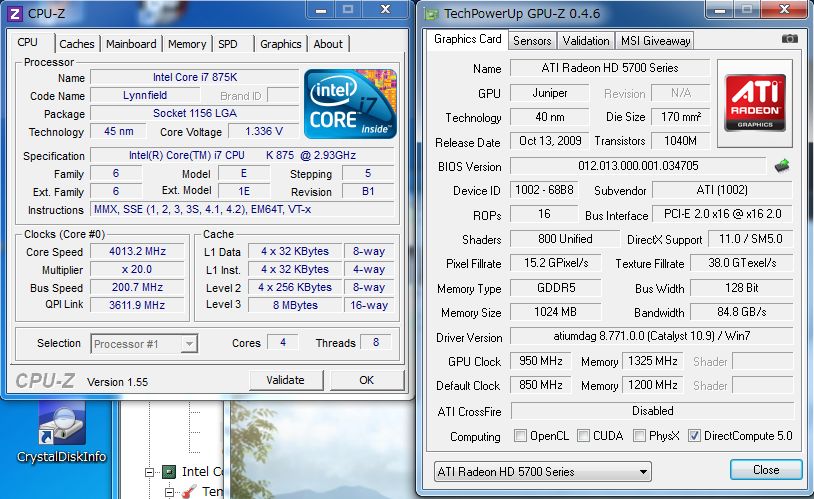
Task: Click the Memory Type value 'GDDR5'
Action: click(x=556, y=288)
